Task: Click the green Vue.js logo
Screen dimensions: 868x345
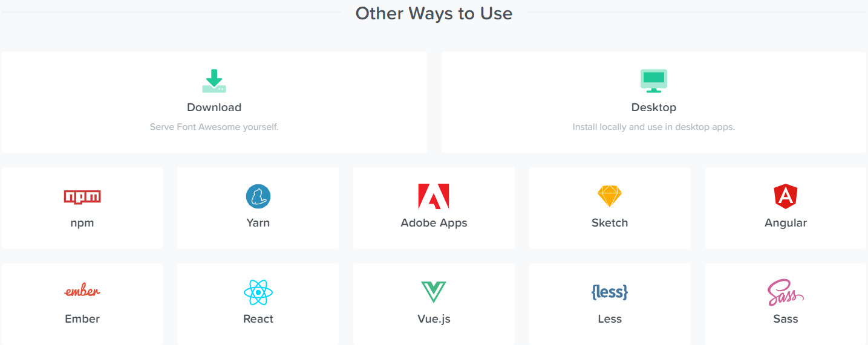Action: click(x=434, y=292)
